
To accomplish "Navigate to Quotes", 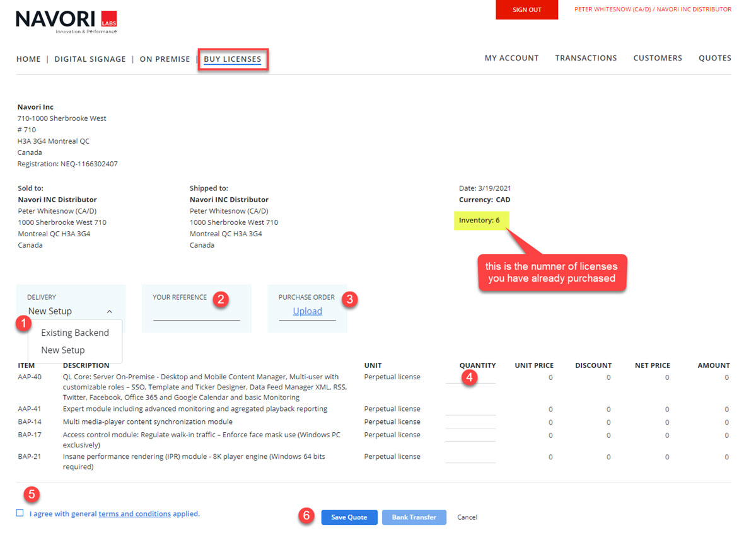I will click(714, 58).
